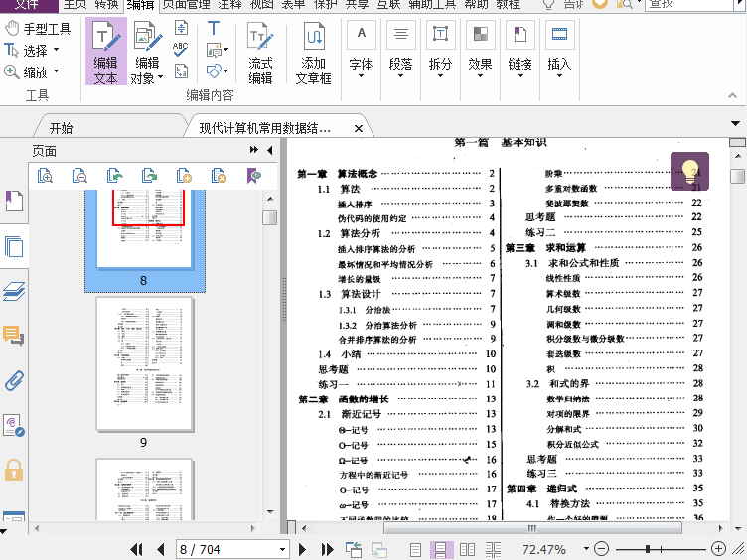Open the page number 8 / 704 dropdown
Viewport: 747px width, 560px height.
tap(282, 549)
